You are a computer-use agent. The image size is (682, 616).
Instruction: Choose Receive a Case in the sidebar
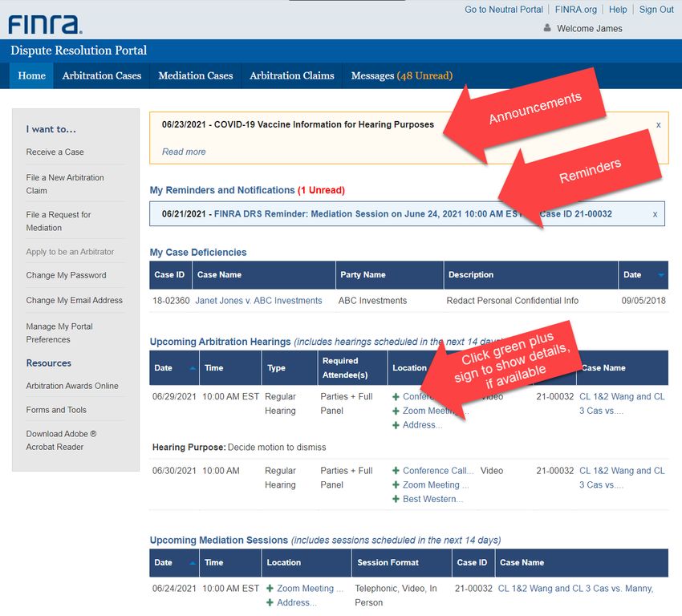pos(55,152)
